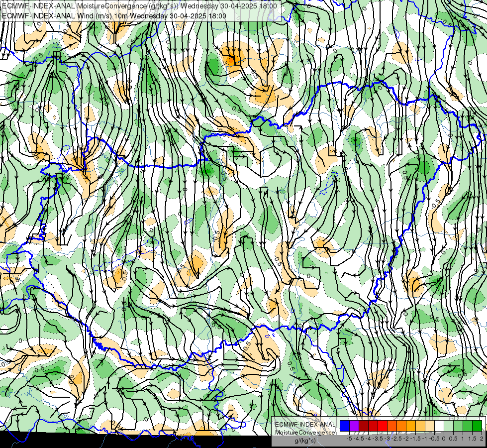The width and height of the screenshot is (487, 448).
Task: Click the dark red swatch from -4.5 to -4
Action: click(x=364, y=426)
